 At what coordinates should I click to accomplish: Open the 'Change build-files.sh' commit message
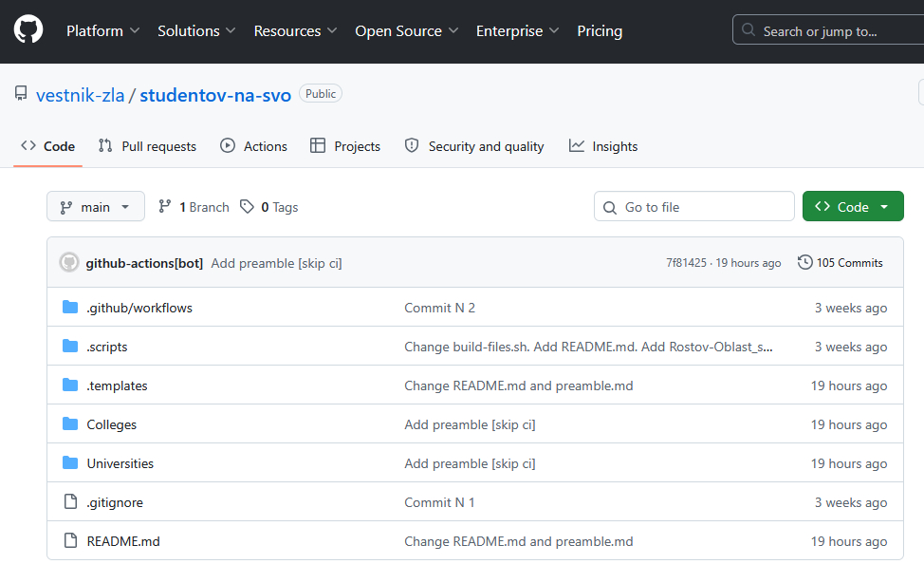click(588, 347)
